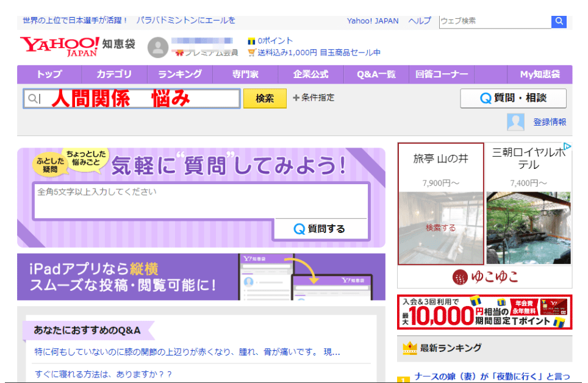The height and width of the screenshot is (383, 588).
Task: Click the shopping cart icon before 送料込み1,000円
Action: click(252, 52)
